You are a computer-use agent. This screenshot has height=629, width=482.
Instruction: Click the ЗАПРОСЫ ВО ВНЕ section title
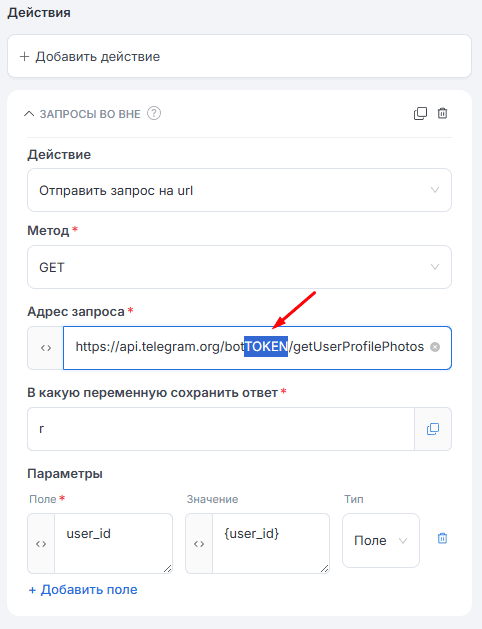click(x=90, y=114)
